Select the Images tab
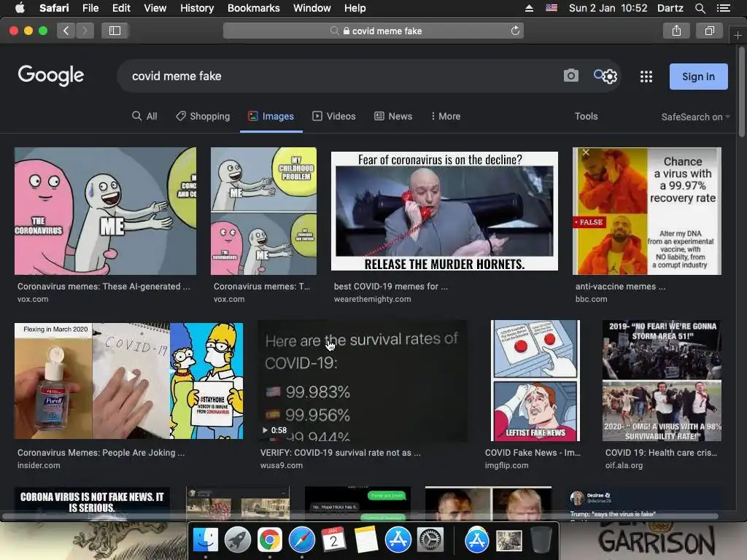The height and width of the screenshot is (560, 747). pos(271,116)
